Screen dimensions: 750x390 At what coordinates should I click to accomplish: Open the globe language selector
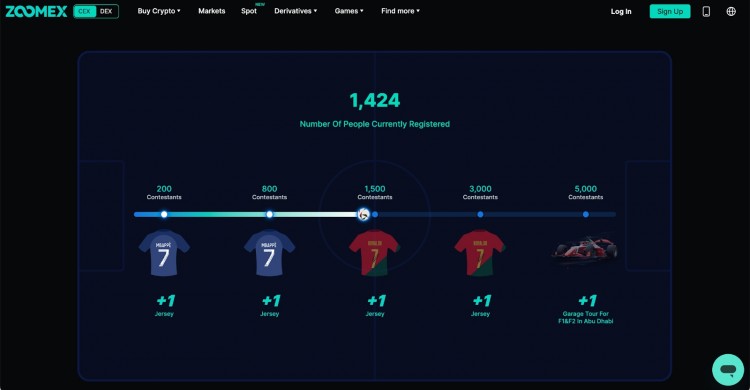click(x=731, y=11)
